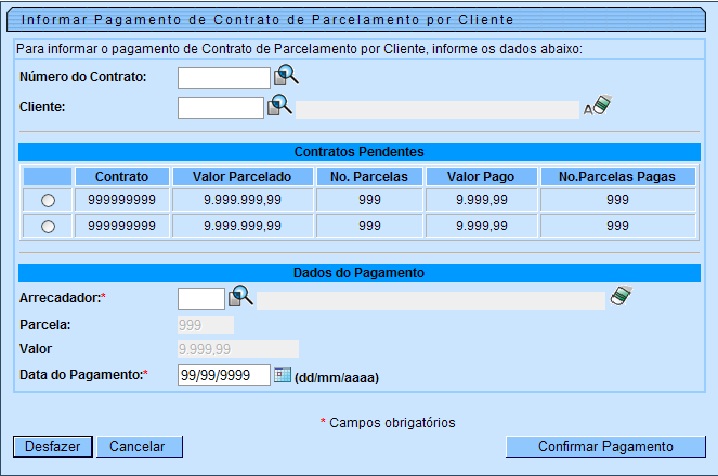Click the No.Parcelas Pagas column header
The height and width of the screenshot is (476, 718).
tap(617, 176)
